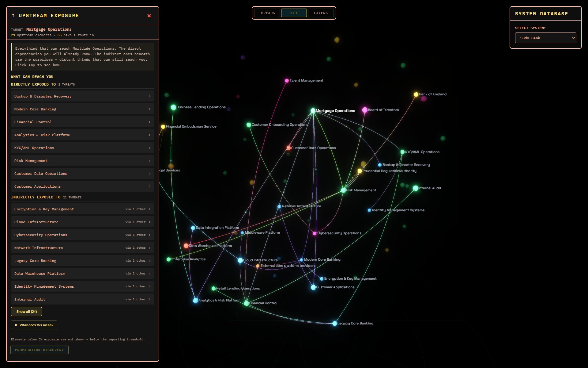588x368 pixels.
Task: Expand Encryption & Key Management indirect row
Action: [x=83, y=209]
